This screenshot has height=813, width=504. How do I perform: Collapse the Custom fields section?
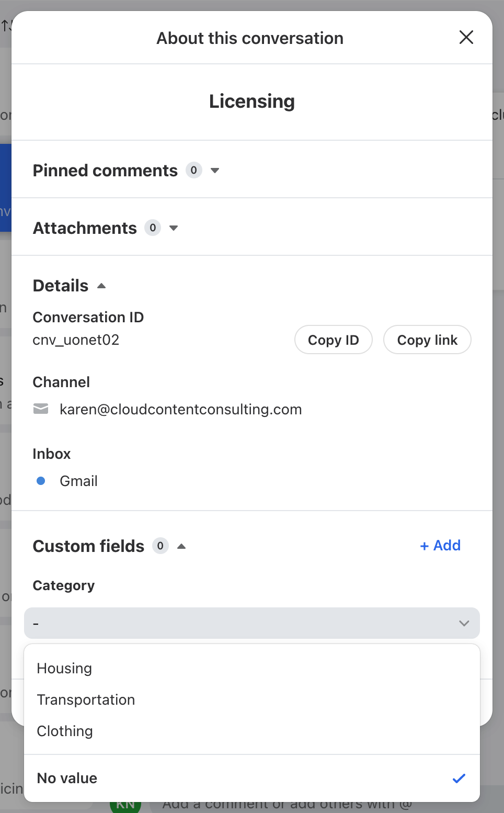(181, 546)
